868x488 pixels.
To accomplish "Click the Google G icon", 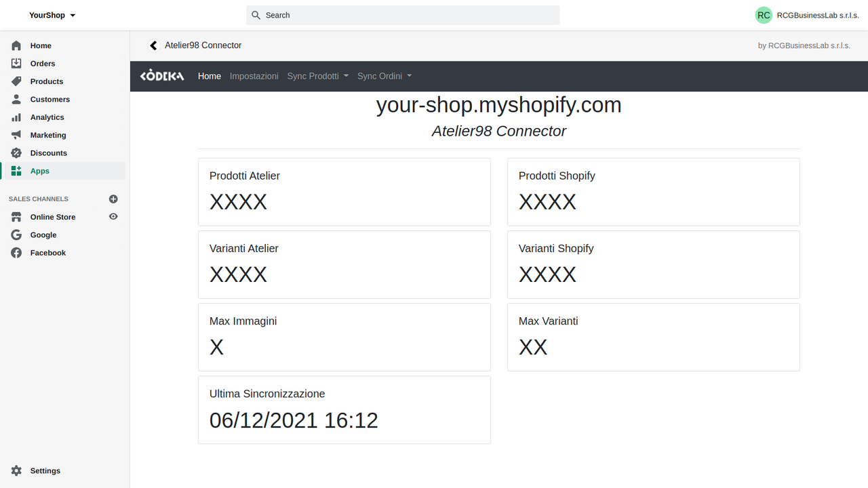I will pos(16,235).
